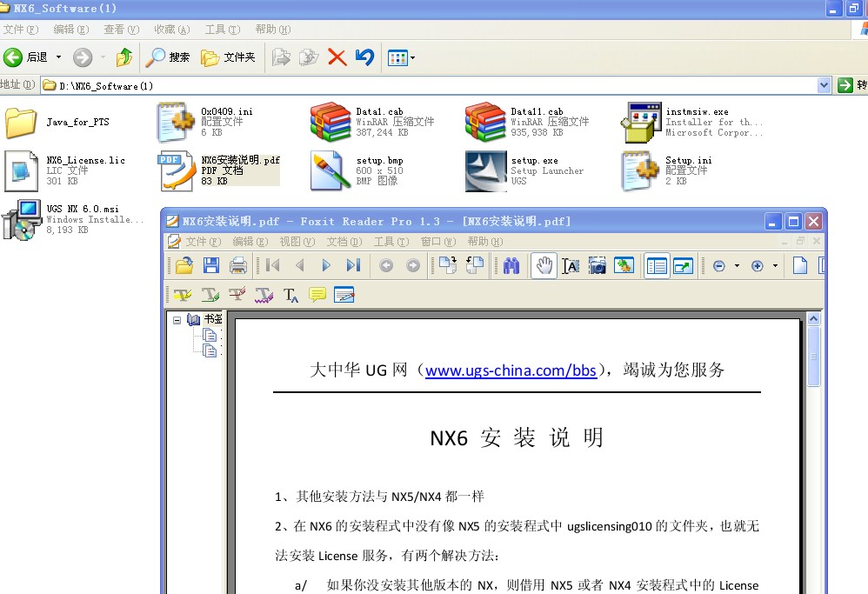Click the scroll up arrow in the PDF view
Screen dimensions: 868x594
coord(813,319)
